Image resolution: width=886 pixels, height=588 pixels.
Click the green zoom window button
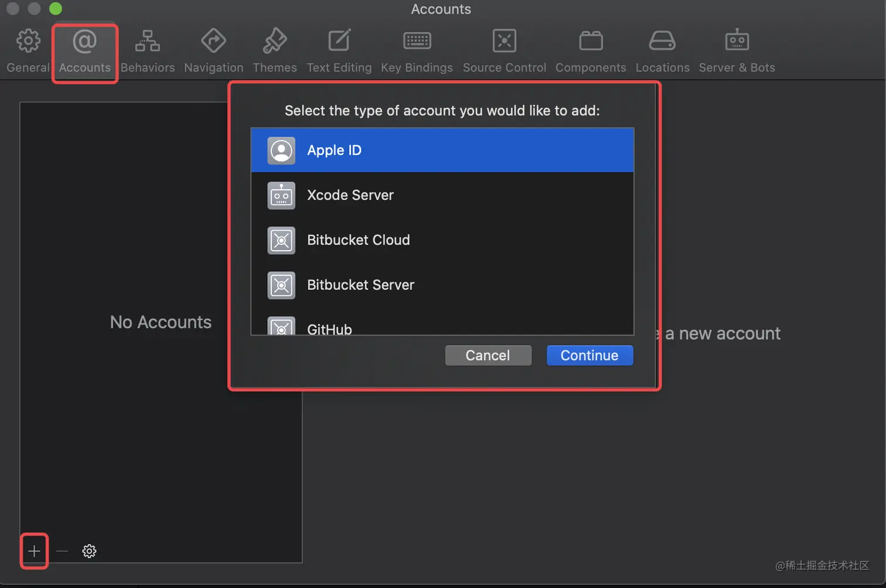coord(56,9)
